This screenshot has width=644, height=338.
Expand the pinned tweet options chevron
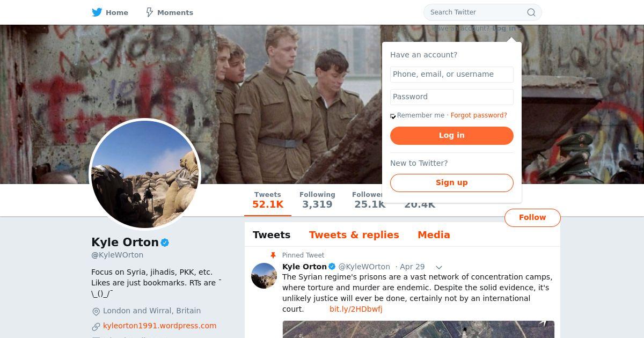438,267
